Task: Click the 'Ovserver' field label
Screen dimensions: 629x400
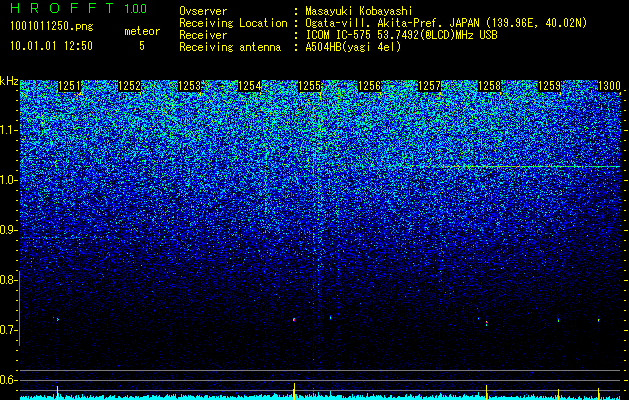Action: [x=203, y=11]
